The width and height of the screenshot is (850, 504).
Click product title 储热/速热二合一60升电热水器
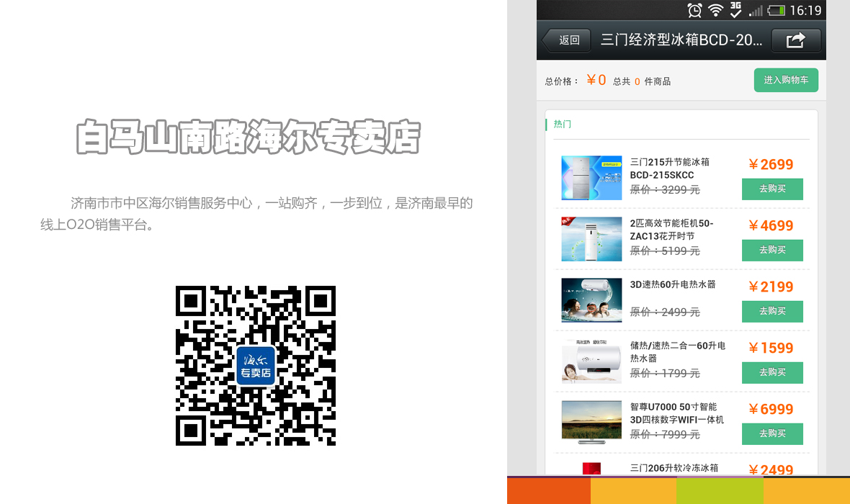[x=678, y=352]
